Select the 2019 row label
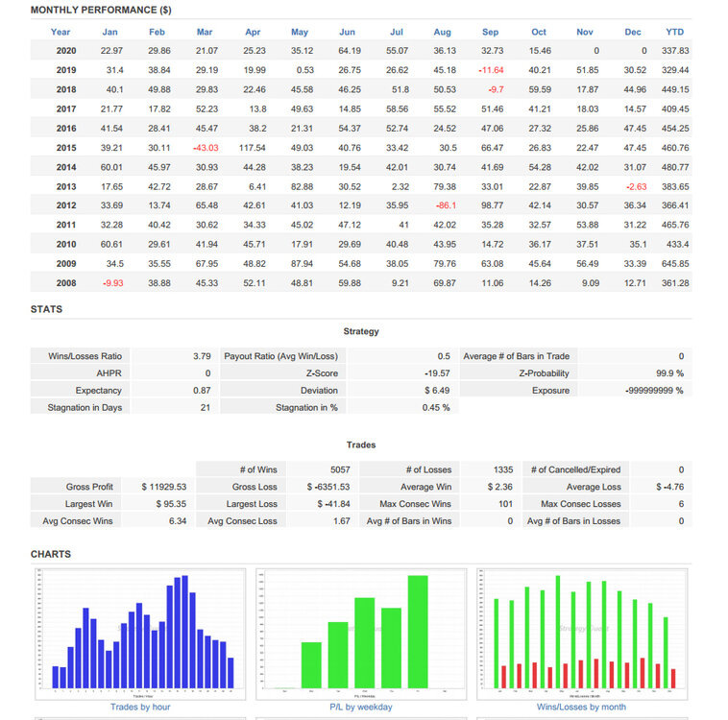Image resolution: width=728 pixels, height=720 pixels. (x=66, y=70)
